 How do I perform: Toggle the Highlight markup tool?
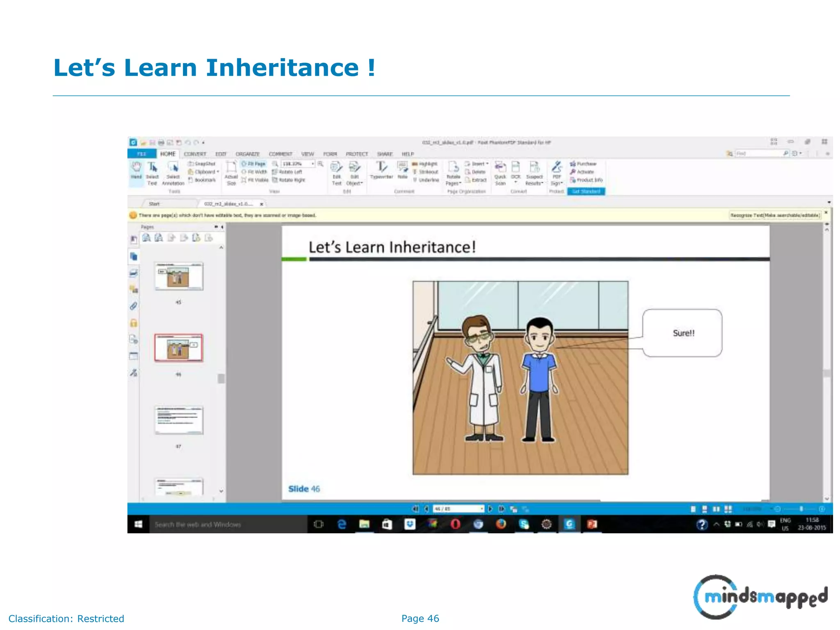click(425, 164)
